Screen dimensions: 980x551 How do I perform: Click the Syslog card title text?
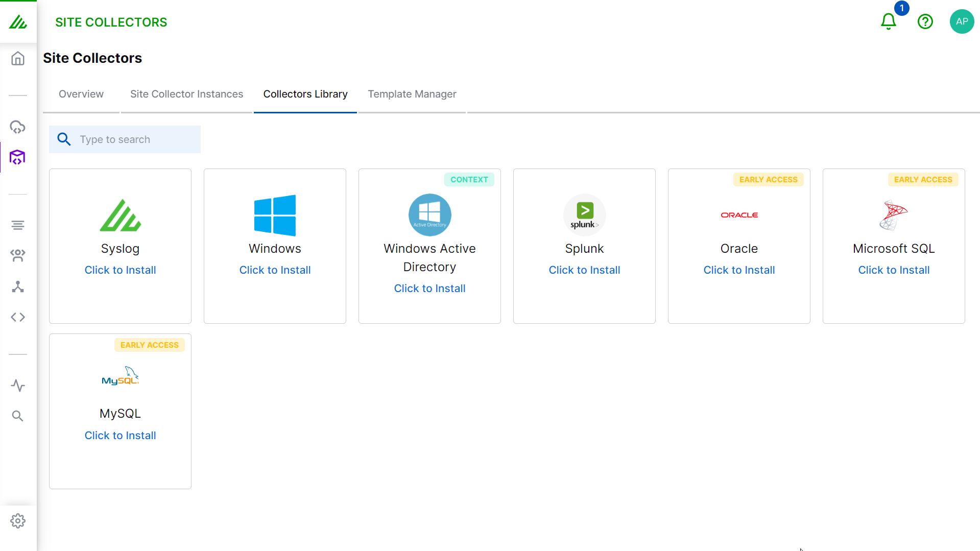(x=121, y=249)
